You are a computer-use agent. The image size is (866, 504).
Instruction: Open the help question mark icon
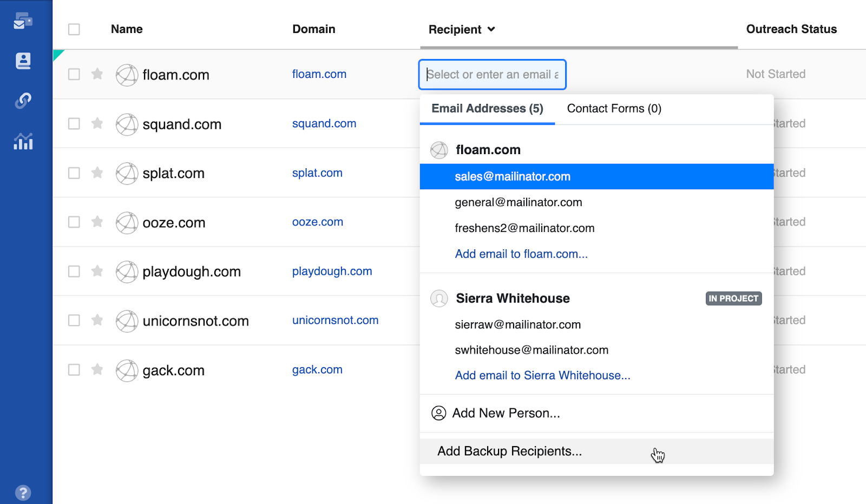tap(23, 493)
